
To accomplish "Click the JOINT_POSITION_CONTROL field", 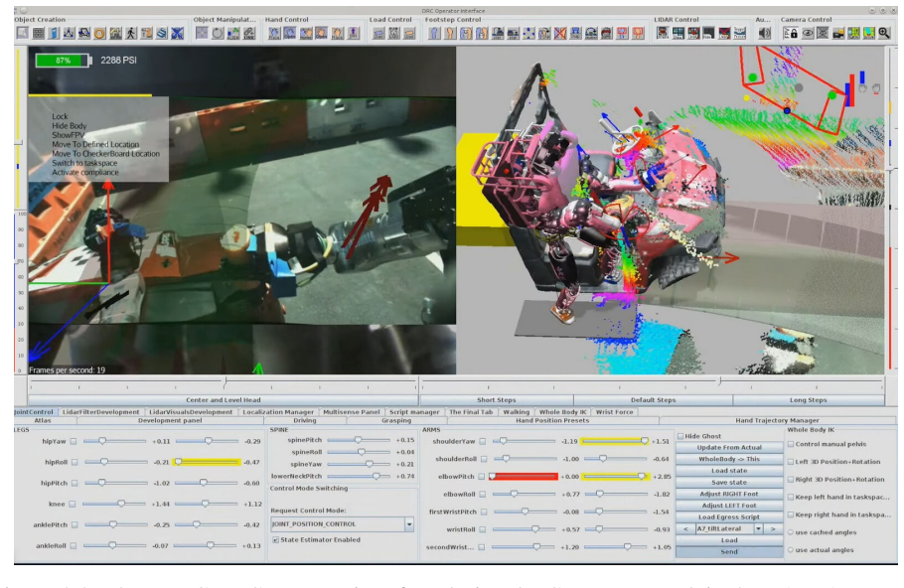I will pyautogui.click(x=338, y=524).
